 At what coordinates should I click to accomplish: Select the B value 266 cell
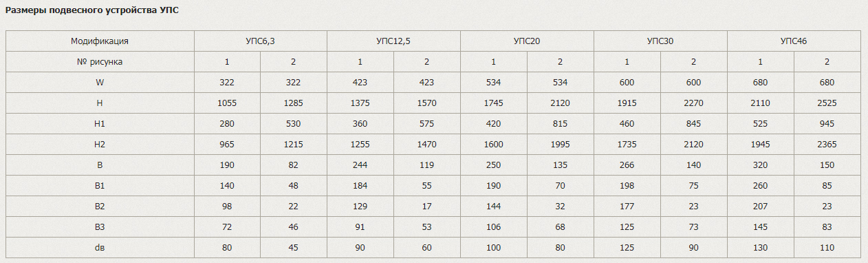click(x=627, y=165)
